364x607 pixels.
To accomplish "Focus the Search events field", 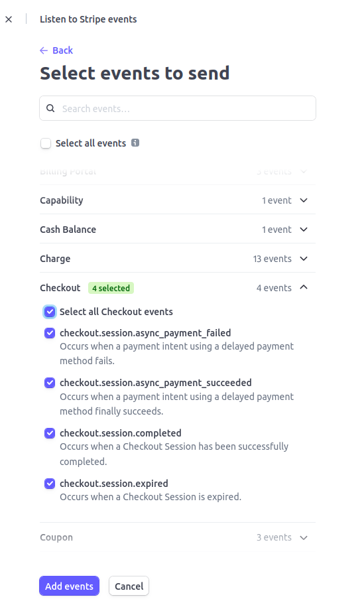I will click(178, 108).
